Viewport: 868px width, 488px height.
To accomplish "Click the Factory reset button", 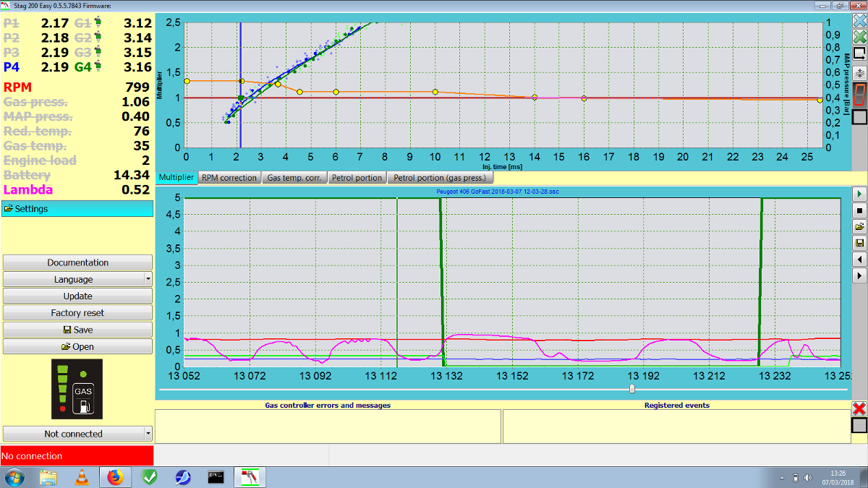I will 77,313.
